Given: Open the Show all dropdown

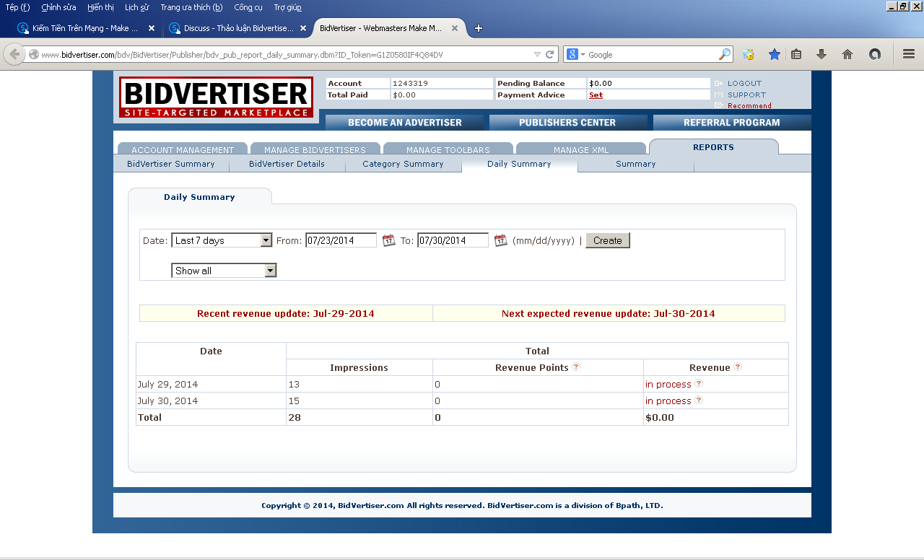Looking at the screenshot, I should click(224, 271).
